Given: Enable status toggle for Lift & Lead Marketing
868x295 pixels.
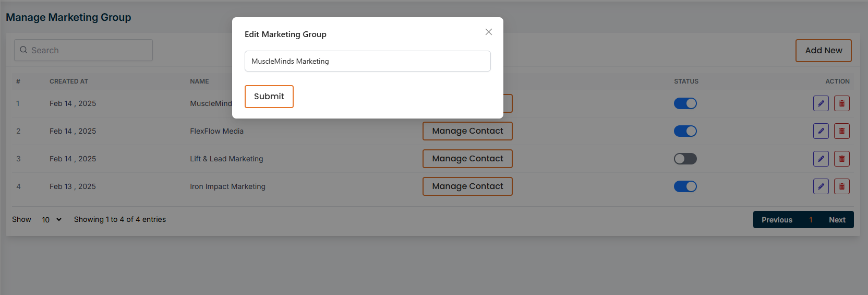Looking at the screenshot, I should point(685,159).
